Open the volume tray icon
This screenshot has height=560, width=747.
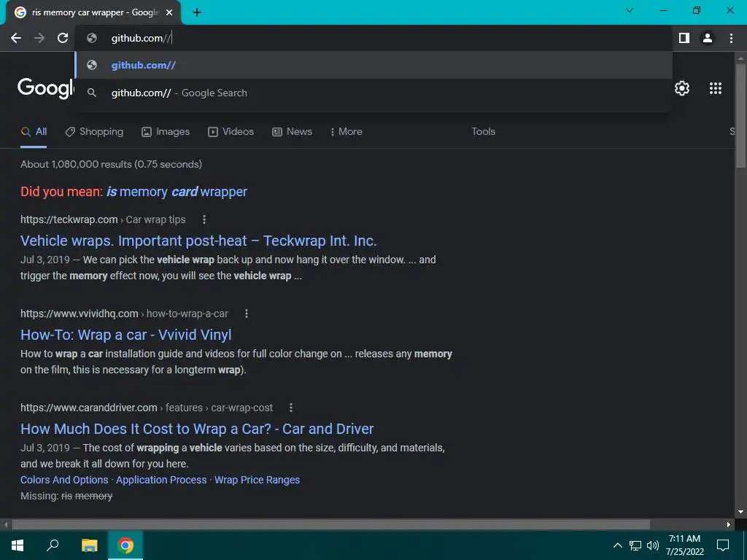[653, 545]
